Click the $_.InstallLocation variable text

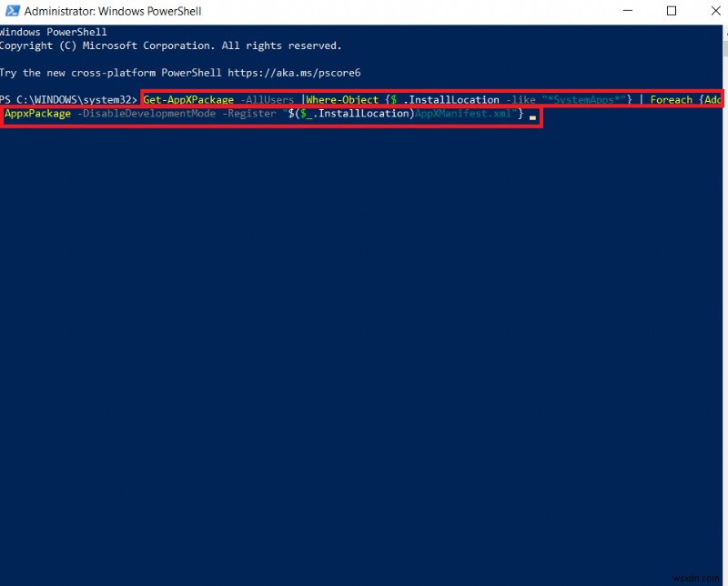(x=446, y=99)
